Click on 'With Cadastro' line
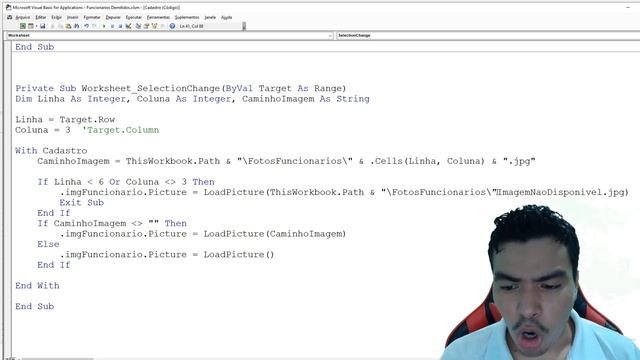 (x=51, y=151)
